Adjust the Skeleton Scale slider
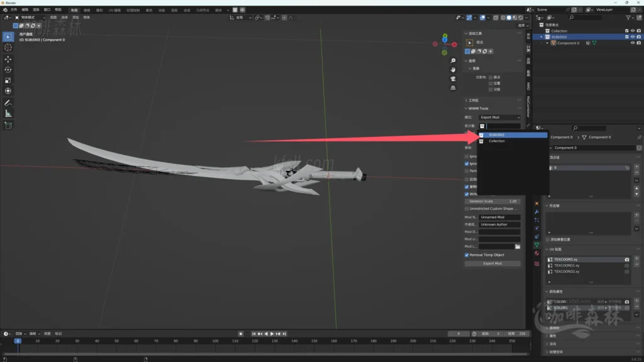The height and width of the screenshot is (362, 644). (x=492, y=201)
